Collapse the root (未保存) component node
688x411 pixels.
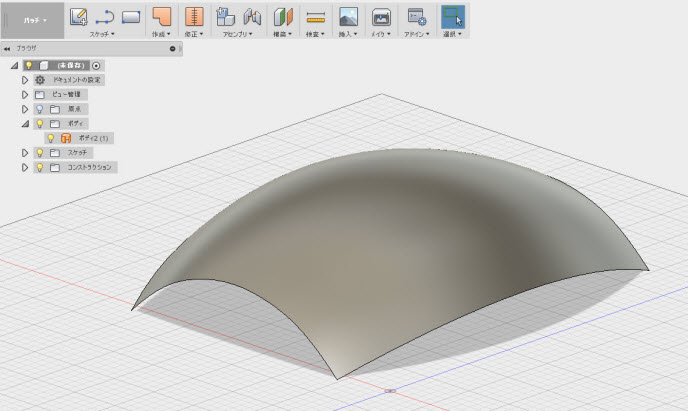tap(14, 65)
